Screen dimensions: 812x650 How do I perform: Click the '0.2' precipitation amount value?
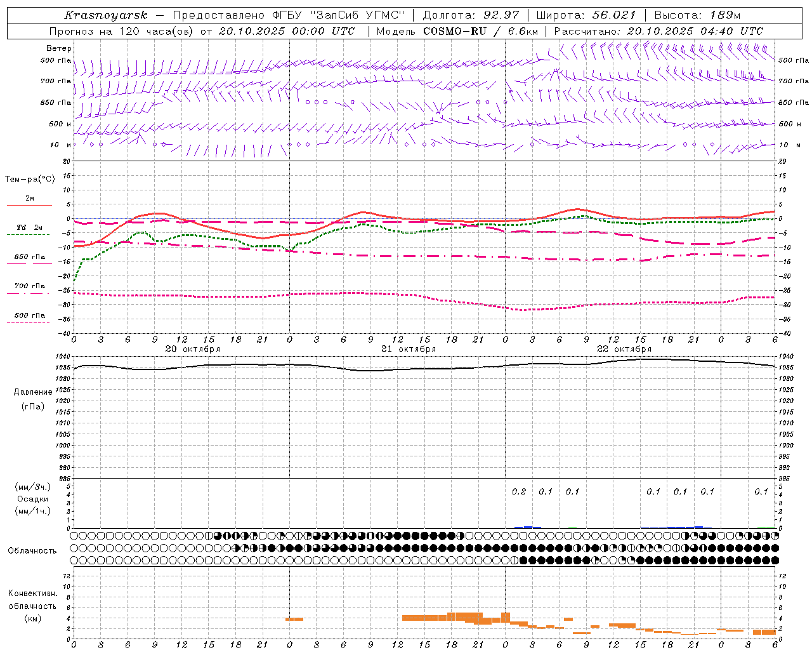coord(519,491)
